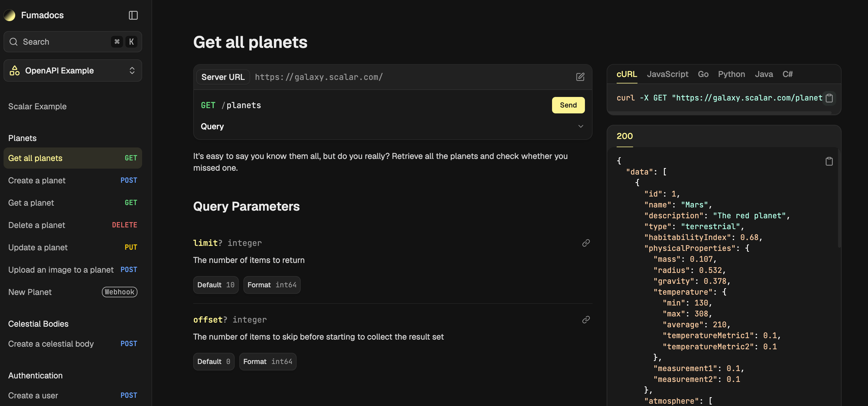Select the 200 response tab
This screenshot has width=868, height=406.
click(x=624, y=136)
